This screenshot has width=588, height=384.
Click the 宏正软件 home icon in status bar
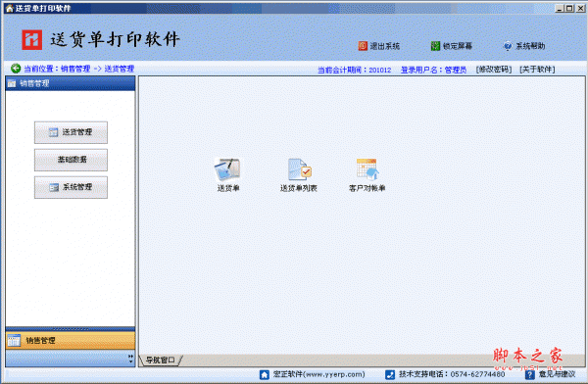(x=265, y=374)
